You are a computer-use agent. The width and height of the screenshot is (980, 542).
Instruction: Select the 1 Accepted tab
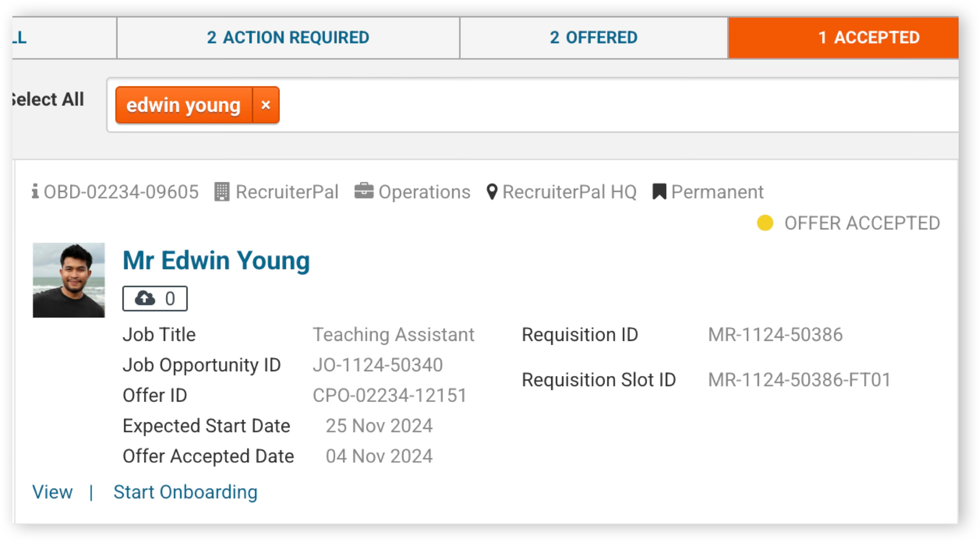tap(844, 38)
